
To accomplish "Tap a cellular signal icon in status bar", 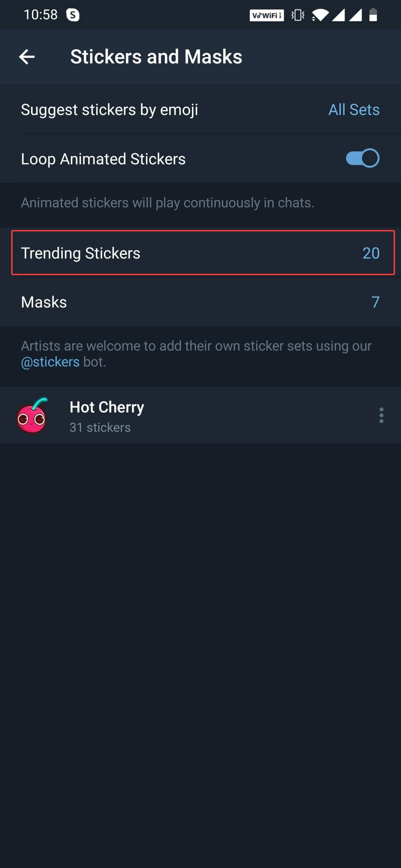I will [x=340, y=15].
